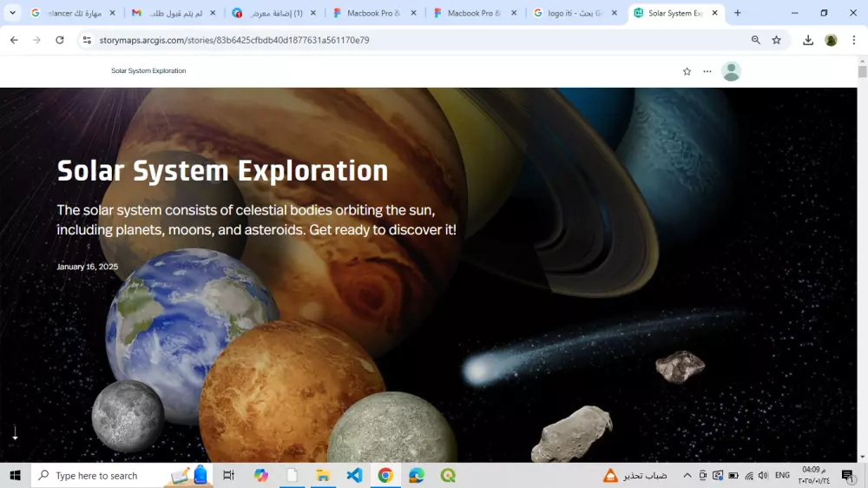
Task: Open Wi-Fi network settings in tray
Action: [x=749, y=475]
